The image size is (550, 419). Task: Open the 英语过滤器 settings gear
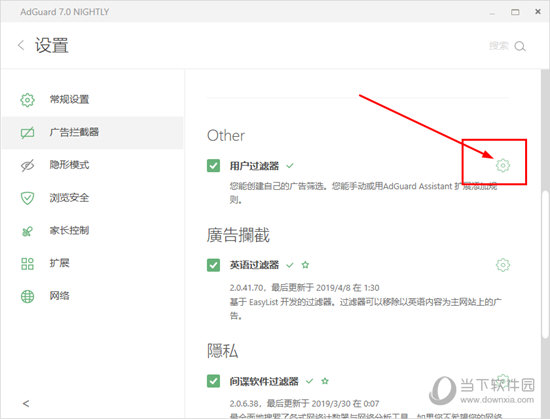click(x=503, y=265)
